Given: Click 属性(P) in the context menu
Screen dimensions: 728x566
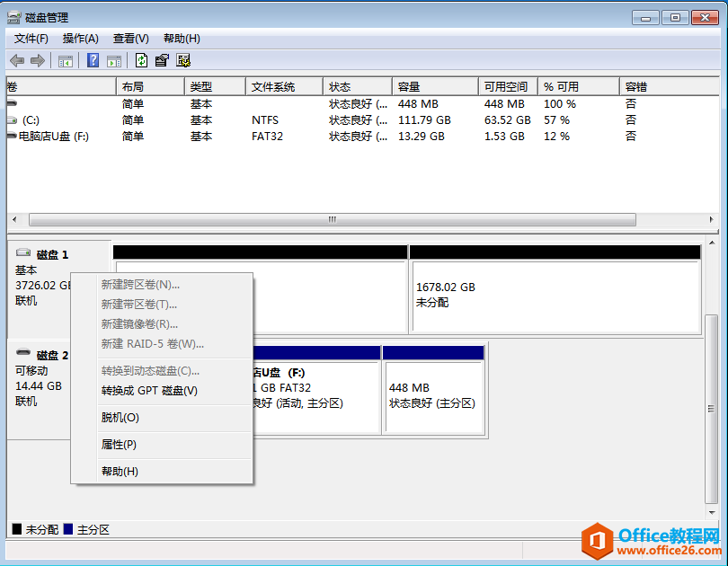Looking at the screenshot, I should click(x=119, y=445).
